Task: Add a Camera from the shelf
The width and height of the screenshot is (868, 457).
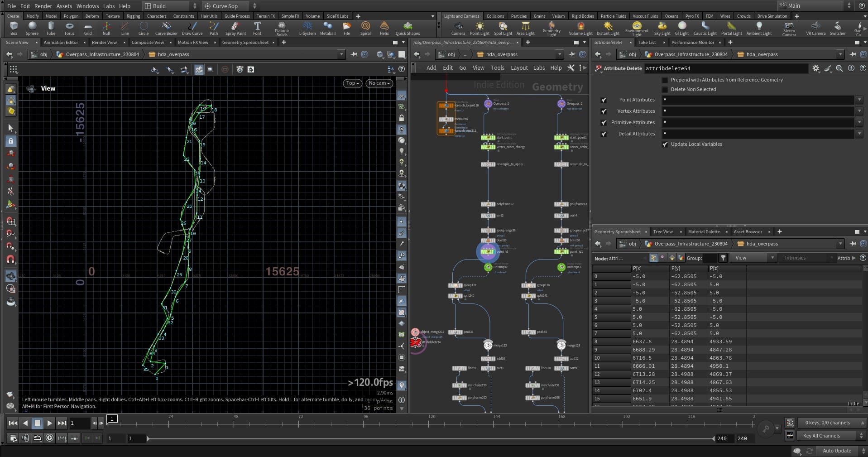Action: (458, 28)
